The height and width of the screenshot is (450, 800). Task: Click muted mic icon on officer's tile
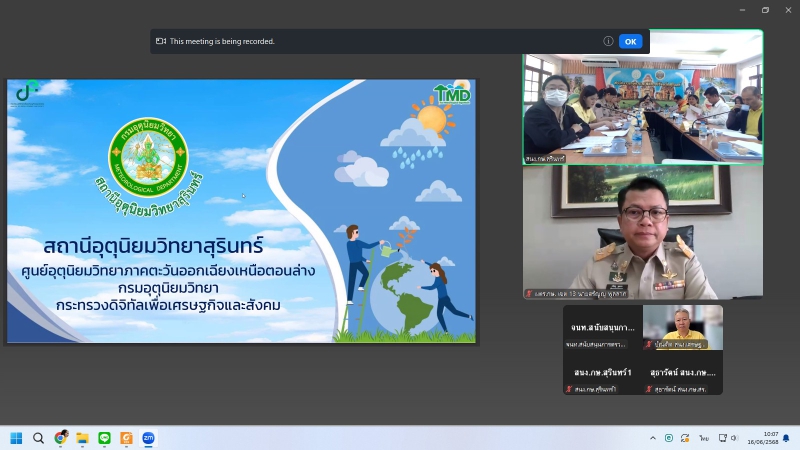point(529,294)
